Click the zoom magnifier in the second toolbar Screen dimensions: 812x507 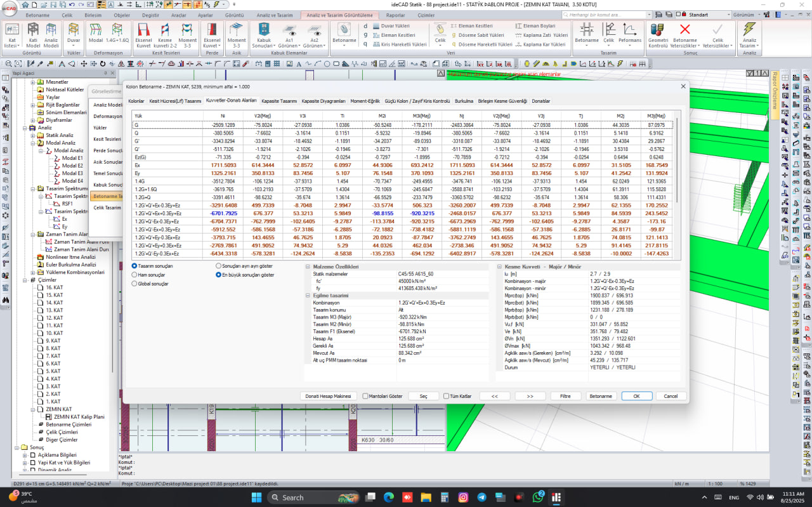pos(8,63)
